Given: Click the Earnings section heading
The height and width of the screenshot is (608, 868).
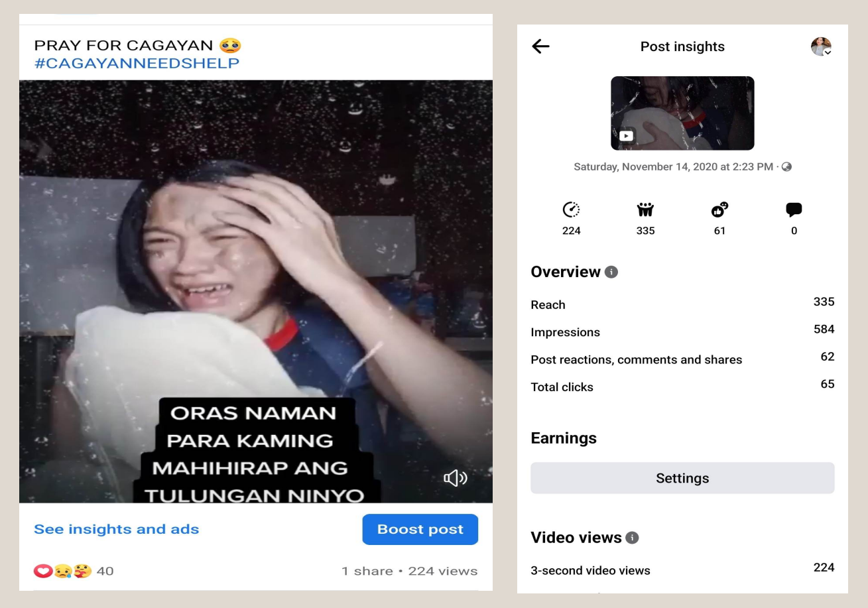Looking at the screenshot, I should coord(564,438).
